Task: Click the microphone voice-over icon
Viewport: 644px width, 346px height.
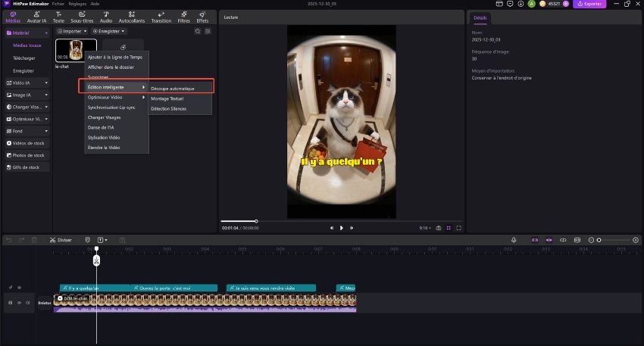Action: (514, 240)
